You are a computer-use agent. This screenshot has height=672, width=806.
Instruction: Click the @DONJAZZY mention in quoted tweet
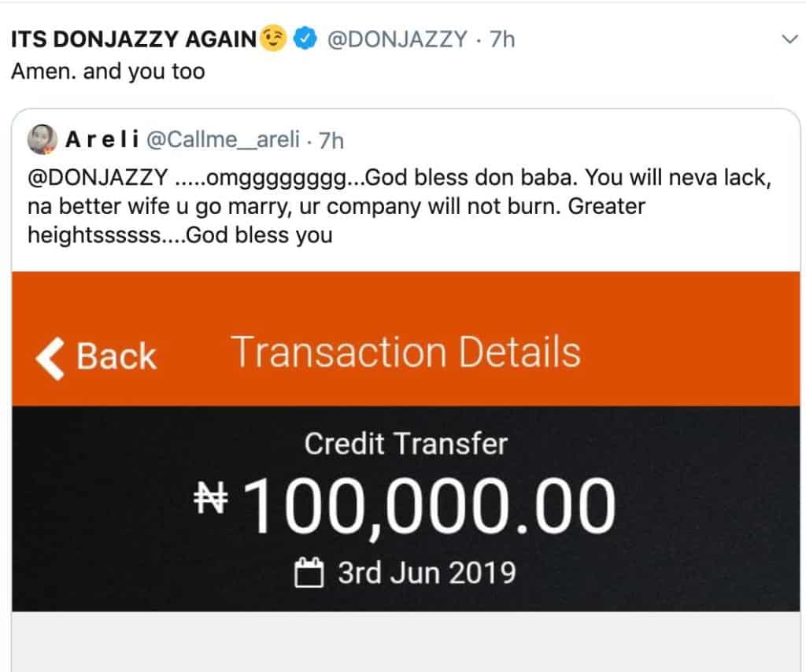click(x=98, y=178)
